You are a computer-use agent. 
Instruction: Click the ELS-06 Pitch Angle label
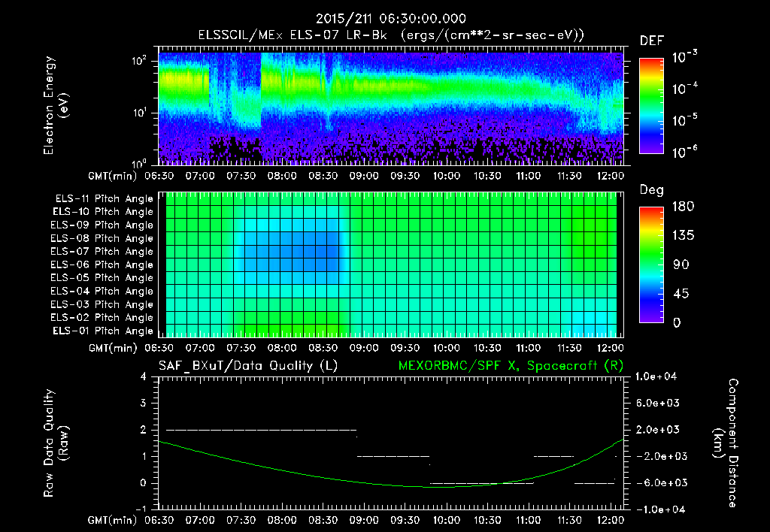[x=102, y=264]
